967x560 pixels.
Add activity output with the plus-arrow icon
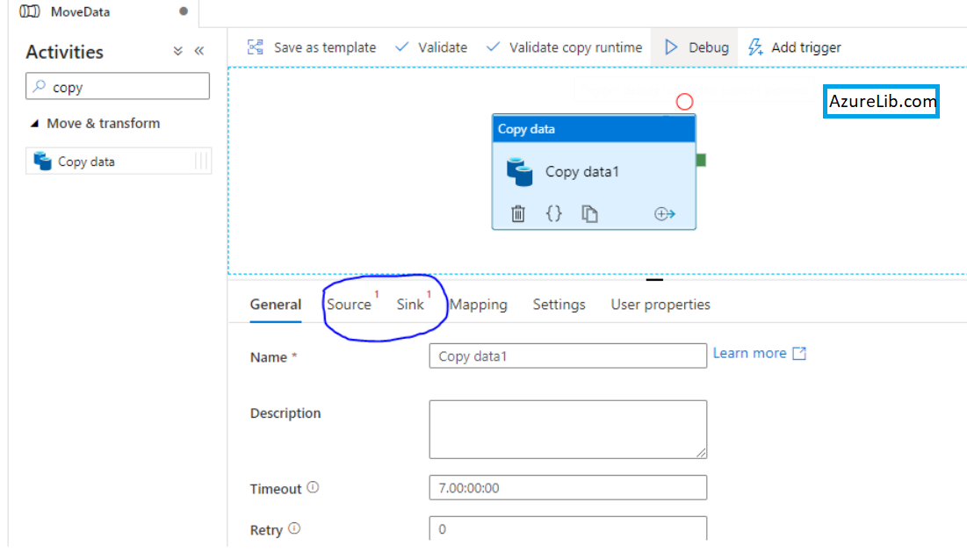664,214
